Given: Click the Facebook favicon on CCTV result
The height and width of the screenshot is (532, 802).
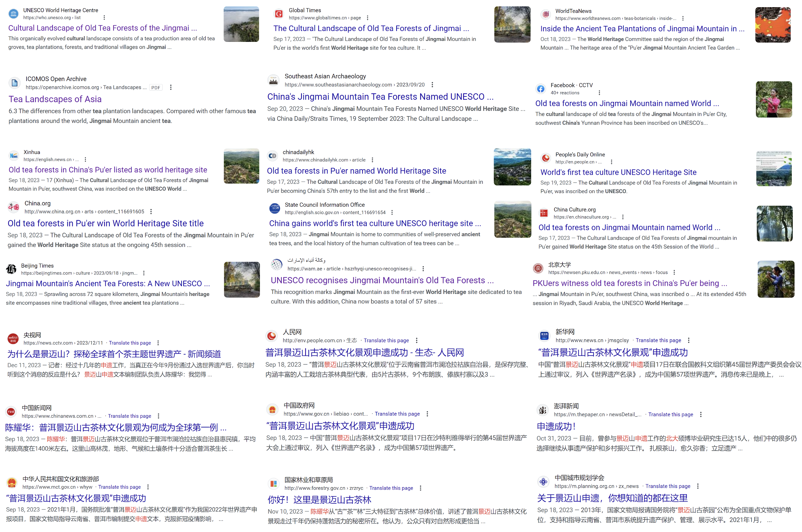Looking at the screenshot, I should coord(541,89).
